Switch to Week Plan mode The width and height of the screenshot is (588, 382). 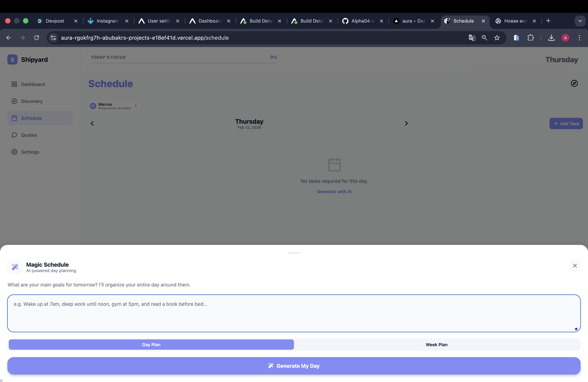coord(436,344)
